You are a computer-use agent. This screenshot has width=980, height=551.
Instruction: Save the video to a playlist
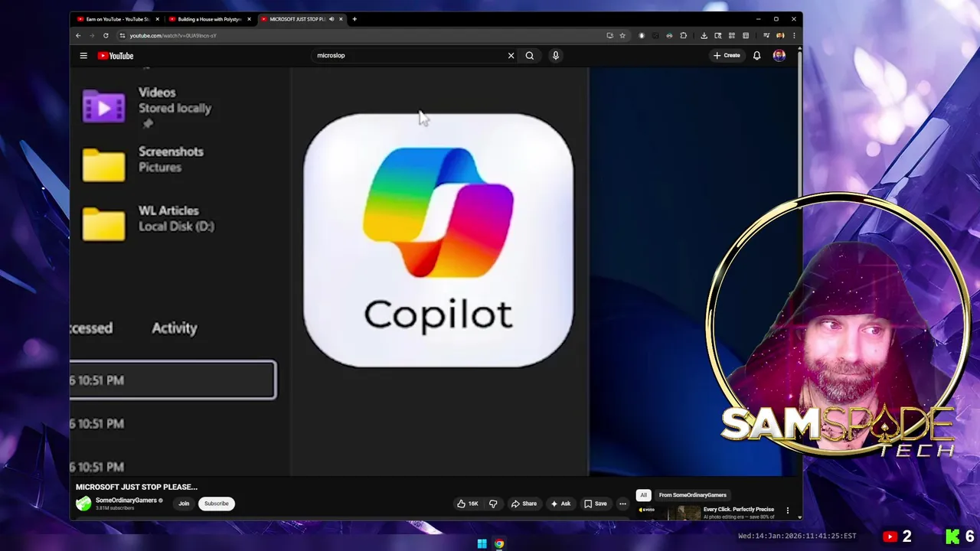pyautogui.click(x=596, y=504)
